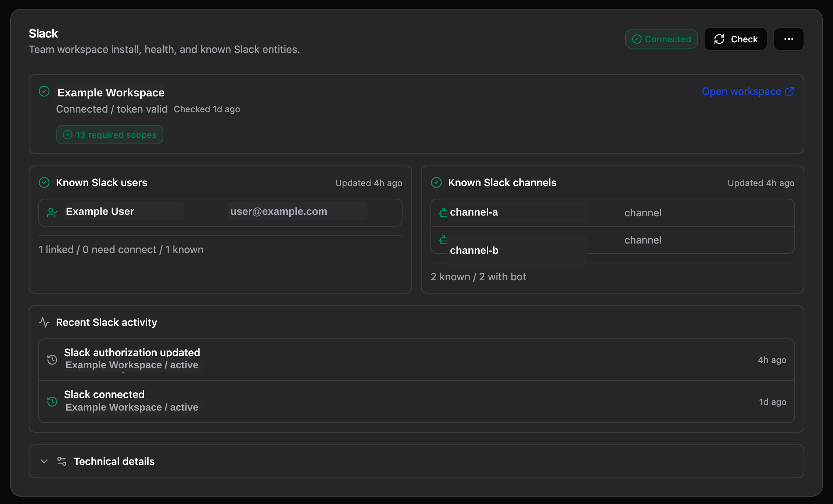Click the bot icon beside channel-a
The width and height of the screenshot is (833, 504).
pyautogui.click(x=443, y=213)
